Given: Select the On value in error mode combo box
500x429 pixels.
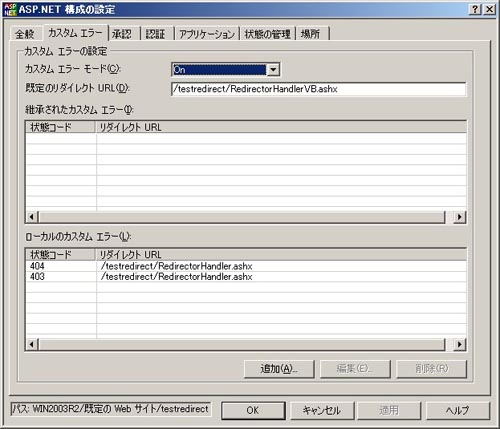Looking at the screenshot, I should (219, 70).
